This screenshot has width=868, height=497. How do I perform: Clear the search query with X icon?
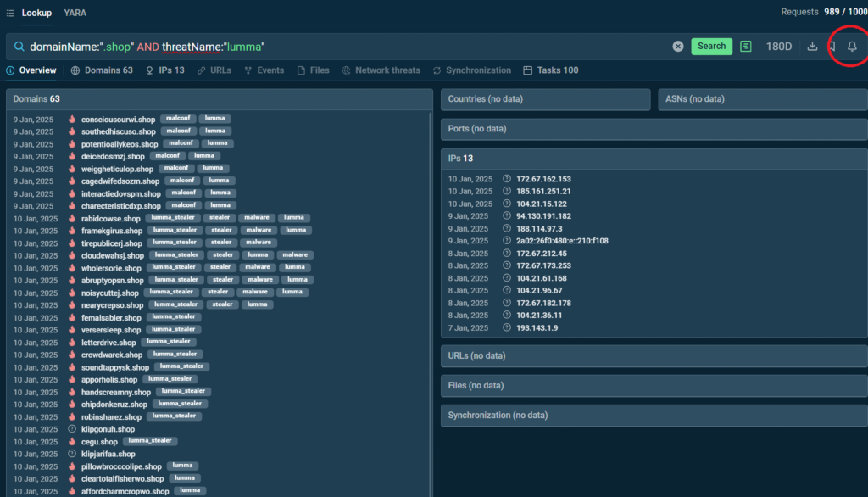pos(678,47)
